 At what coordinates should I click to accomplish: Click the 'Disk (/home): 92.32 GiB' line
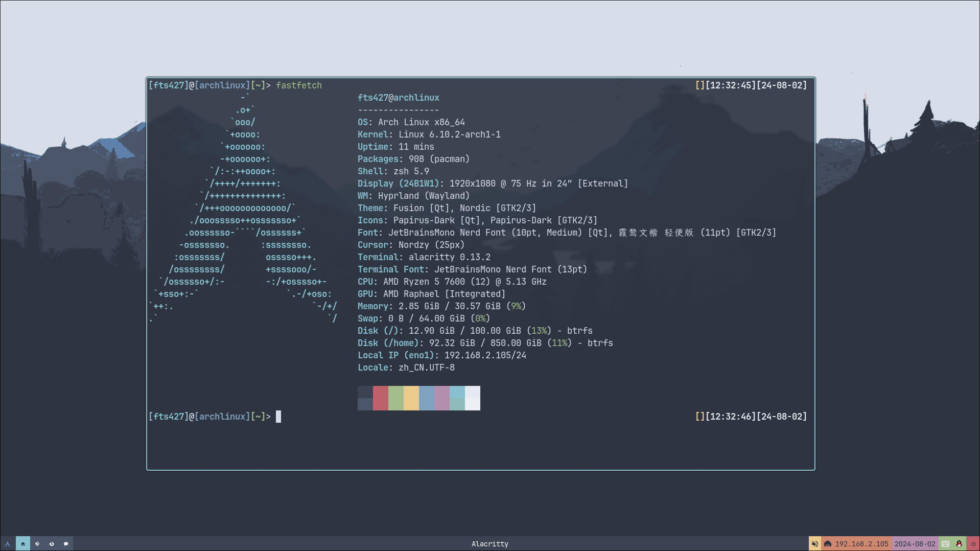485,343
